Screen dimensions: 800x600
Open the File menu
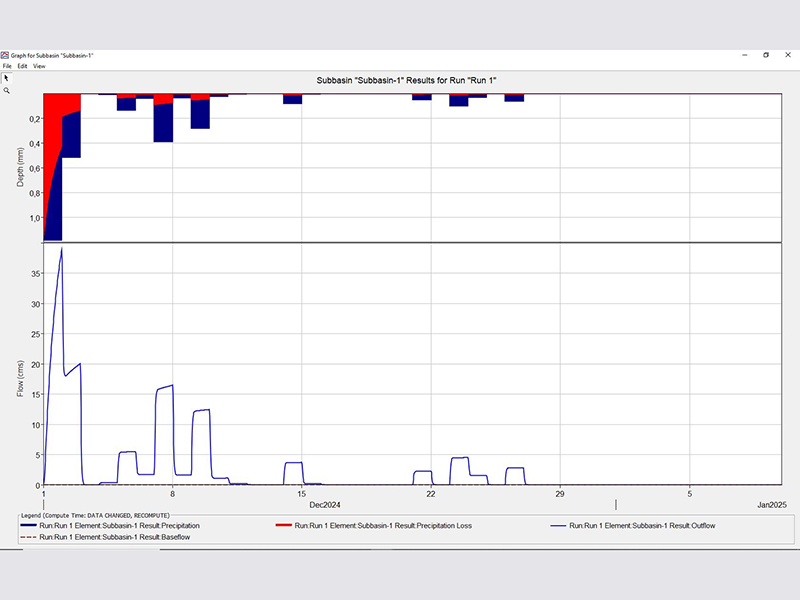tap(7, 66)
